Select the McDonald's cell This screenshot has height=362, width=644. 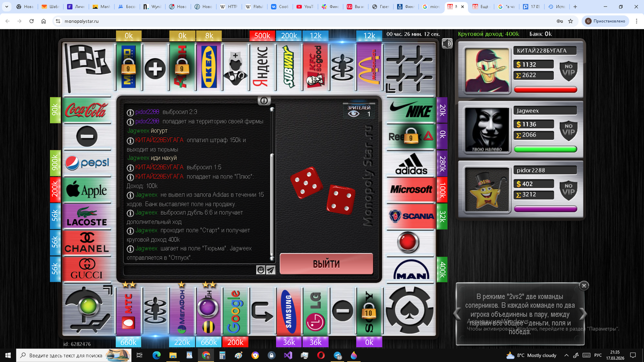[x=369, y=68]
